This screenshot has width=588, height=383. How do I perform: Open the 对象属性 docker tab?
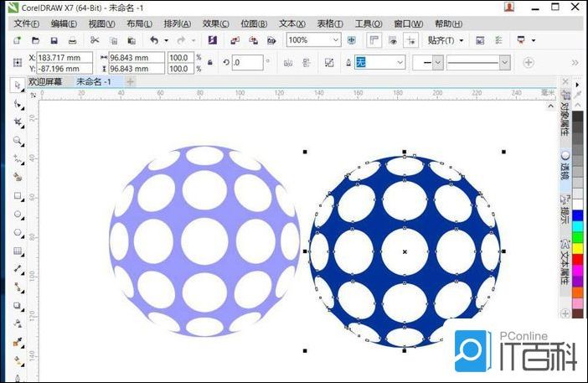pyautogui.click(x=565, y=113)
